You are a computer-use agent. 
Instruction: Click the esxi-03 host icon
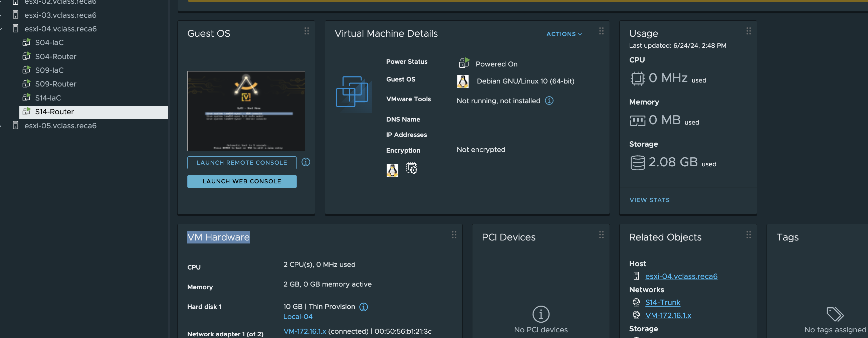point(15,15)
